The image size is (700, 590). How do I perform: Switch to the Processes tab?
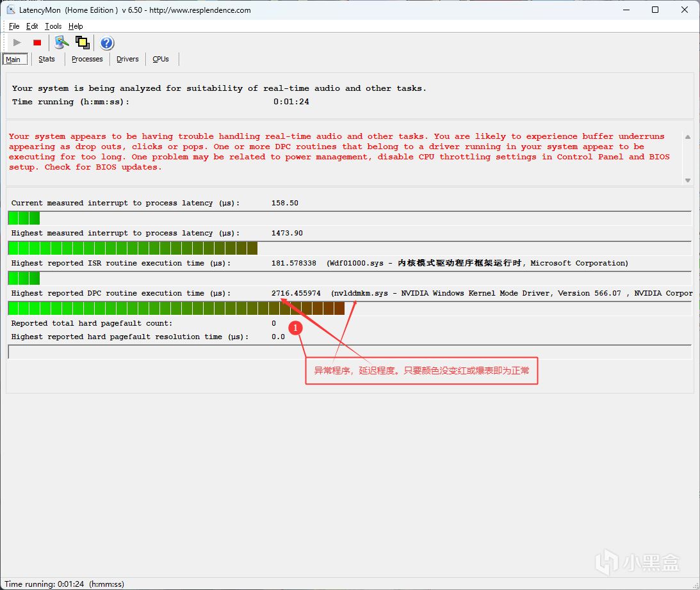coord(87,59)
